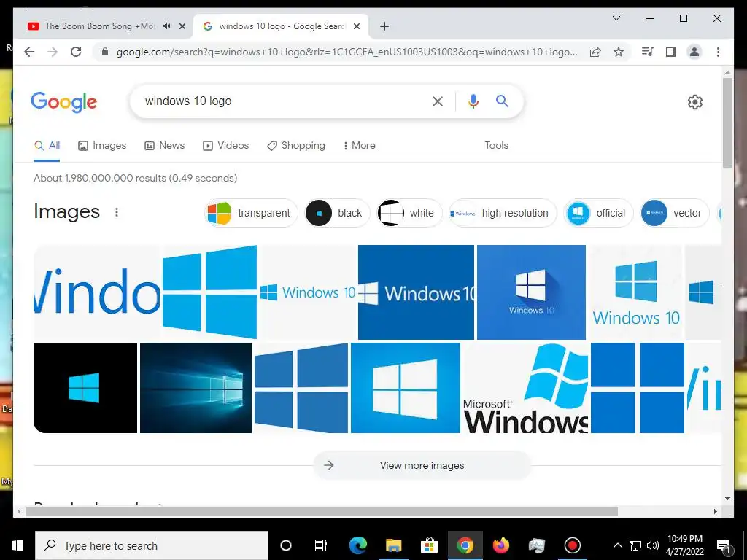Open a new tab with plus button

click(384, 26)
